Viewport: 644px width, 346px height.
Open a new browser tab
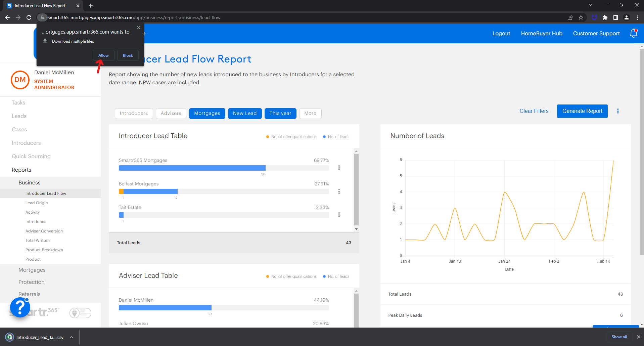click(x=91, y=6)
